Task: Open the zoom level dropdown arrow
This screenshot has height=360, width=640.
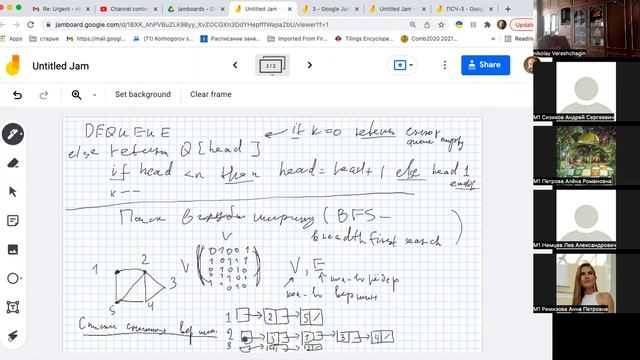Action: click(94, 95)
